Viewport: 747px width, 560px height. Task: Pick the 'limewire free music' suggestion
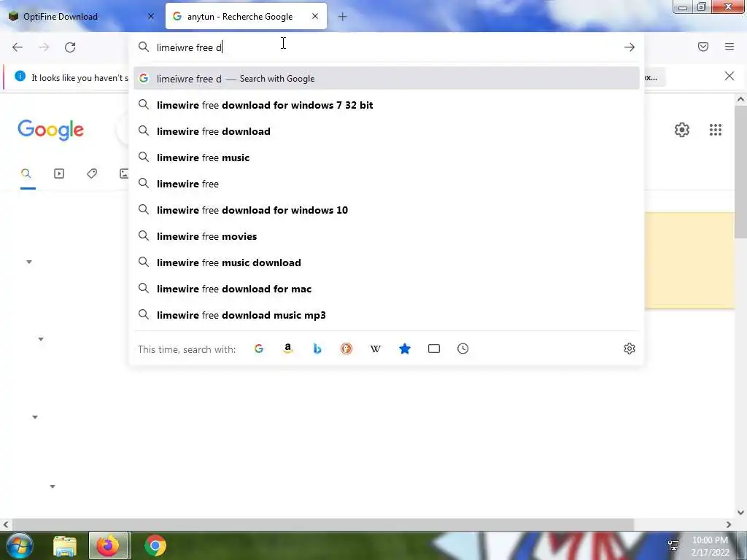pos(387,157)
